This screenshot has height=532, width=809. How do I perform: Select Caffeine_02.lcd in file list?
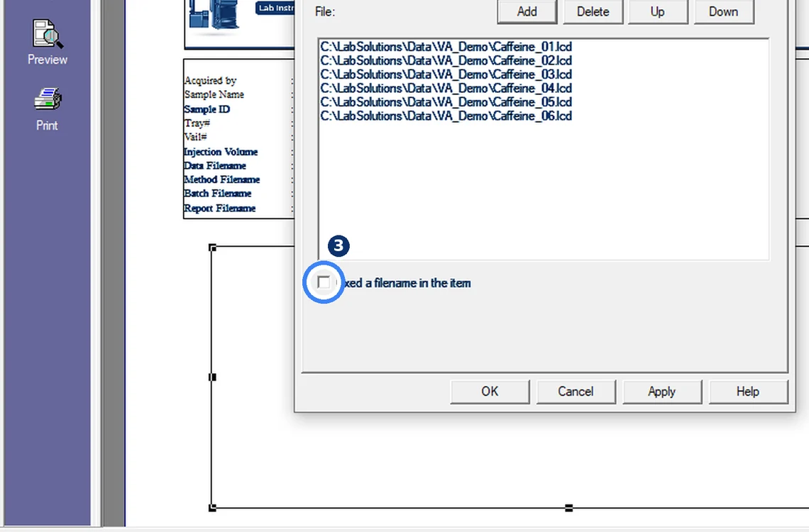point(446,61)
